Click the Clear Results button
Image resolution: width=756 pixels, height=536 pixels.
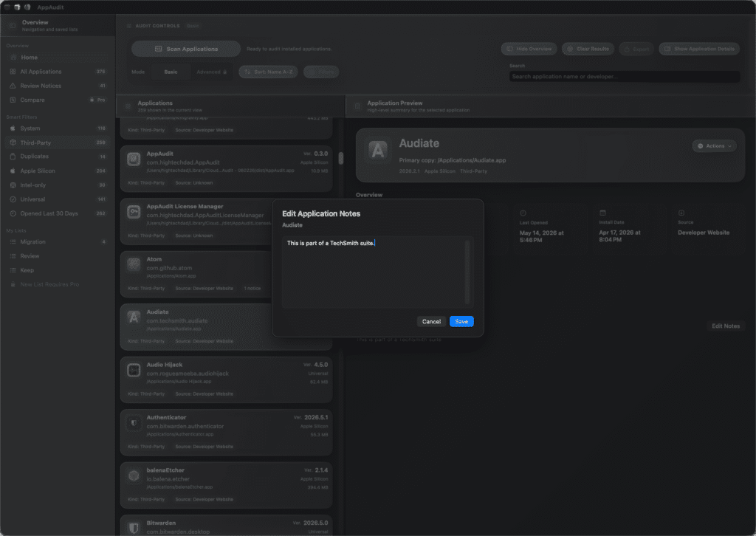(588, 49)
